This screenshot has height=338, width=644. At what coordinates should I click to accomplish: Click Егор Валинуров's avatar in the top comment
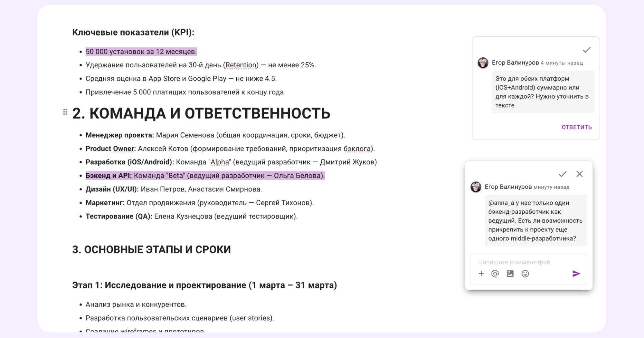tap(483, 63)
